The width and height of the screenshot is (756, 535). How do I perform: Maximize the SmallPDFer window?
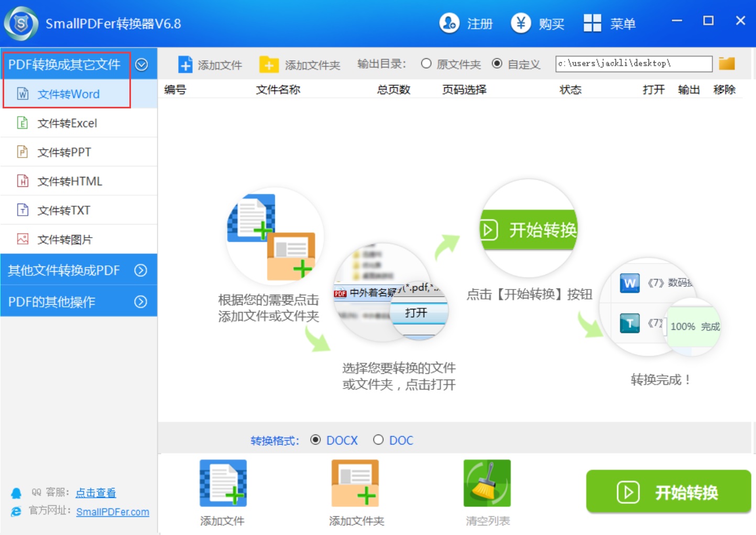(708, 21)
